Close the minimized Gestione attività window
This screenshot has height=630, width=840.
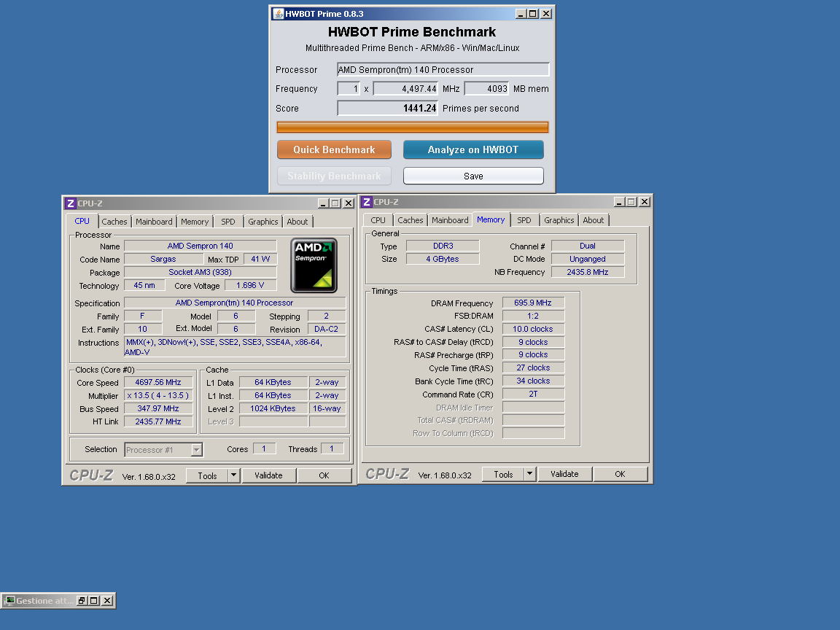(107, 601)
